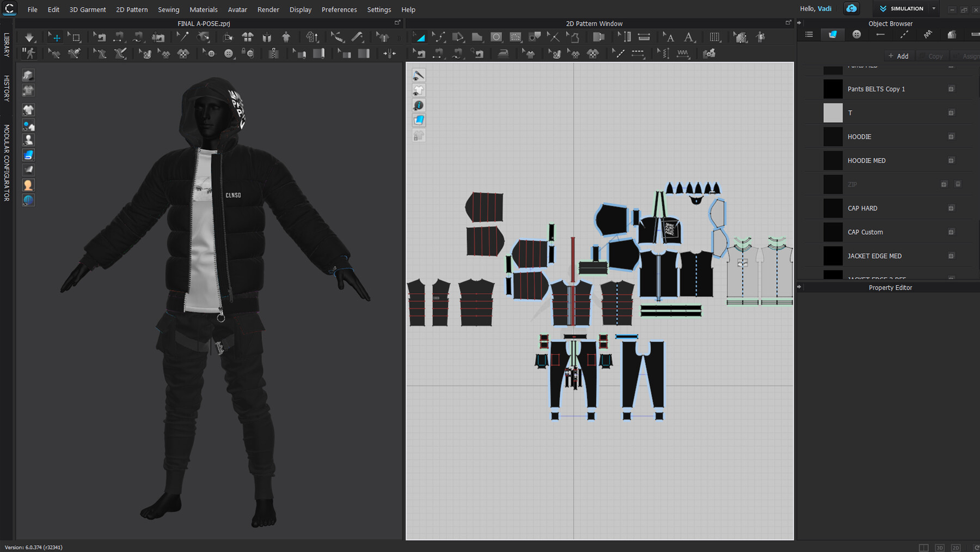Select the Ellipse pattern tool
The height and width of the screenshot is (552, 980).
coord(496,37)
